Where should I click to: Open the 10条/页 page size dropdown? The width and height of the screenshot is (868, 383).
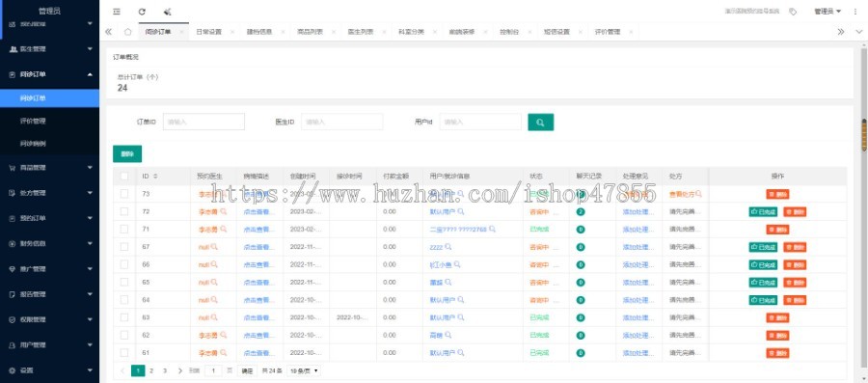click(x=304, y=370)
